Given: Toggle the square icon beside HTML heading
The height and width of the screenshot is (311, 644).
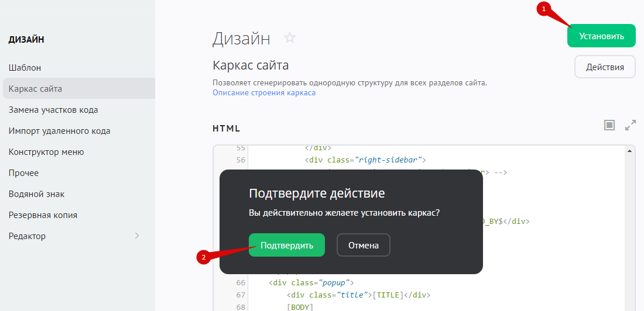Looking at the screenshot, I should tap(609, 125).
